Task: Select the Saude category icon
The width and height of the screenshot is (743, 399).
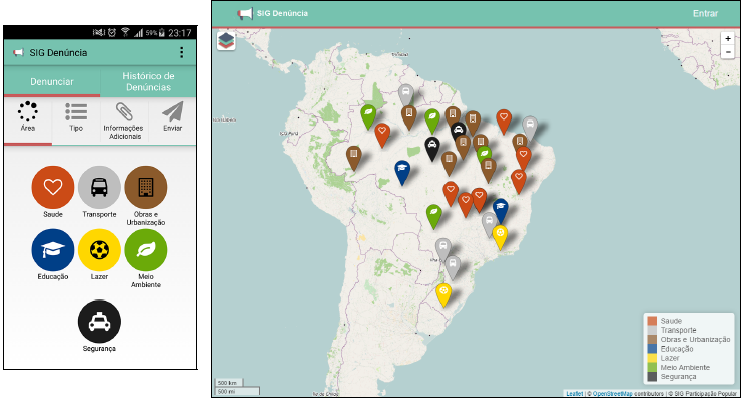Action: point(53,187)
